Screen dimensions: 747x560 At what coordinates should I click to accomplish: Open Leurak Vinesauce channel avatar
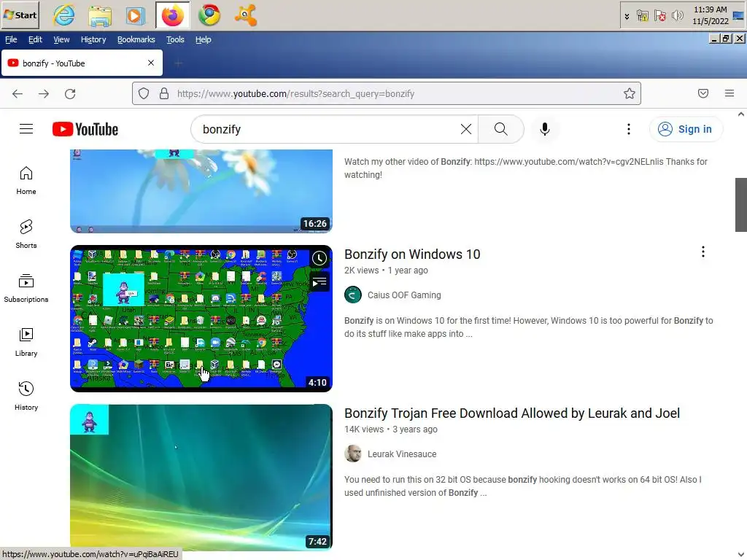pyautogui.click(x=353, y=454)
